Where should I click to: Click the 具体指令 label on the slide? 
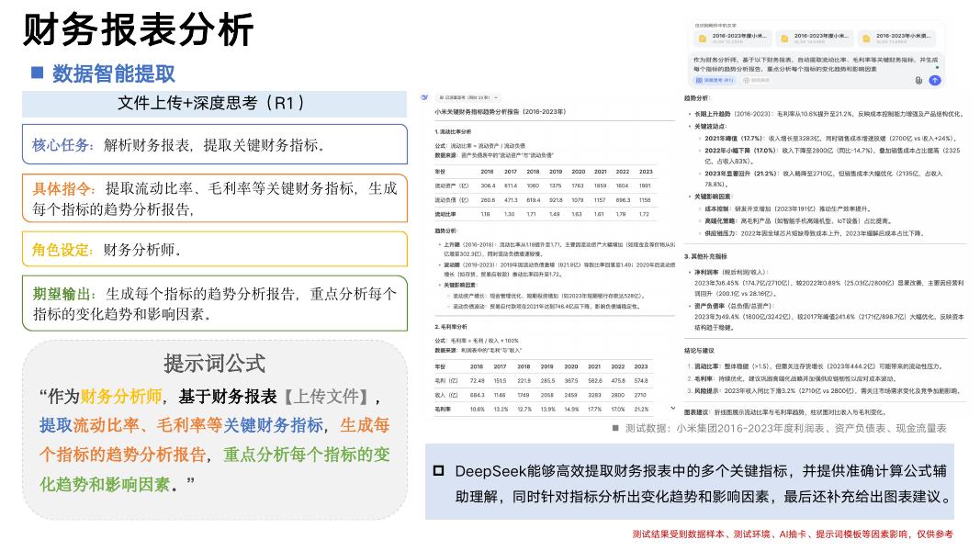pyautogui.click(x=63, y=188)
